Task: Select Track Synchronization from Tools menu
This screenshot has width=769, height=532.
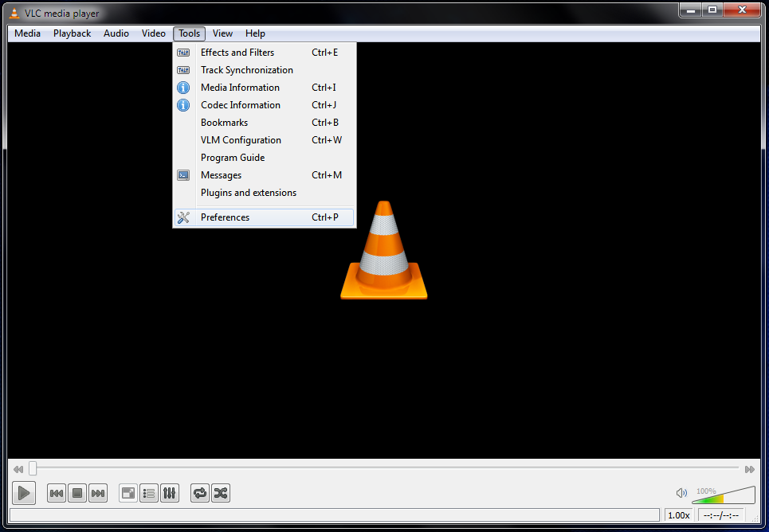Action: tap(265, 70)
